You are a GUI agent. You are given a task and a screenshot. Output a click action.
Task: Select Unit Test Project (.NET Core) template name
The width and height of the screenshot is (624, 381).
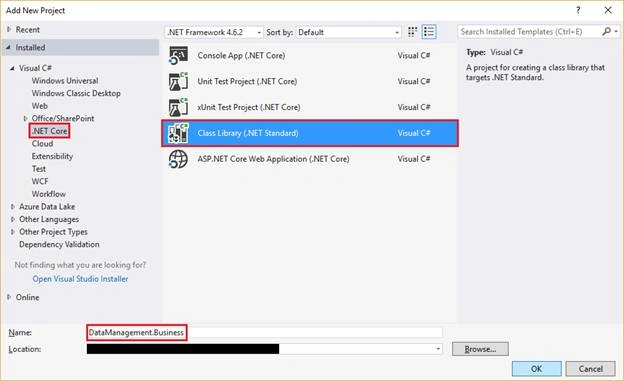tap(247, 82)
